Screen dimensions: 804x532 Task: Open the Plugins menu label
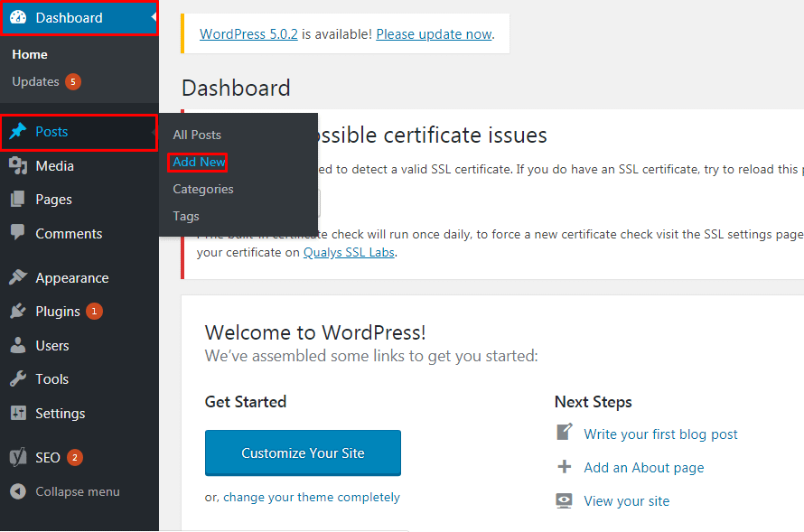pos(58,312)
